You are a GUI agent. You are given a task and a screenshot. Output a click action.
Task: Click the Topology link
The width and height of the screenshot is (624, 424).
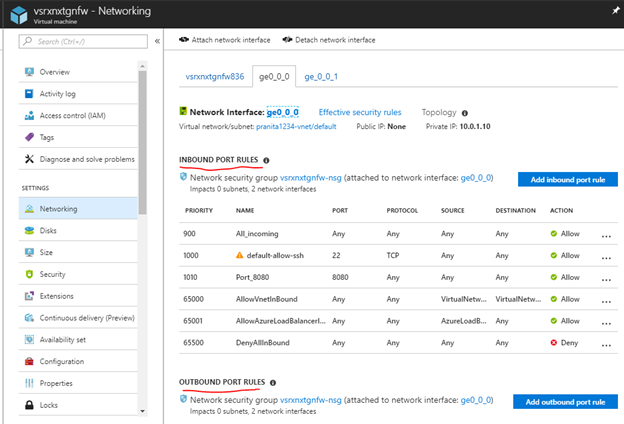click(x=439, y=112)
